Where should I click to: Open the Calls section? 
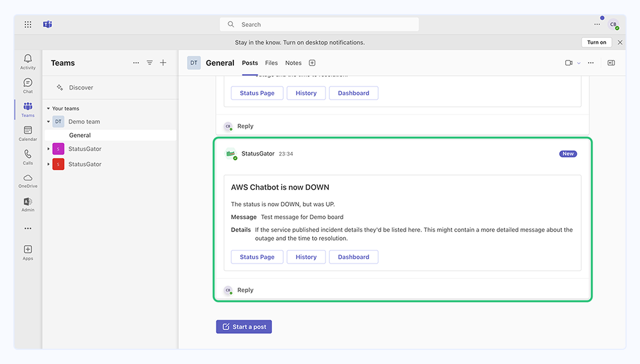[x=28, y=157]
